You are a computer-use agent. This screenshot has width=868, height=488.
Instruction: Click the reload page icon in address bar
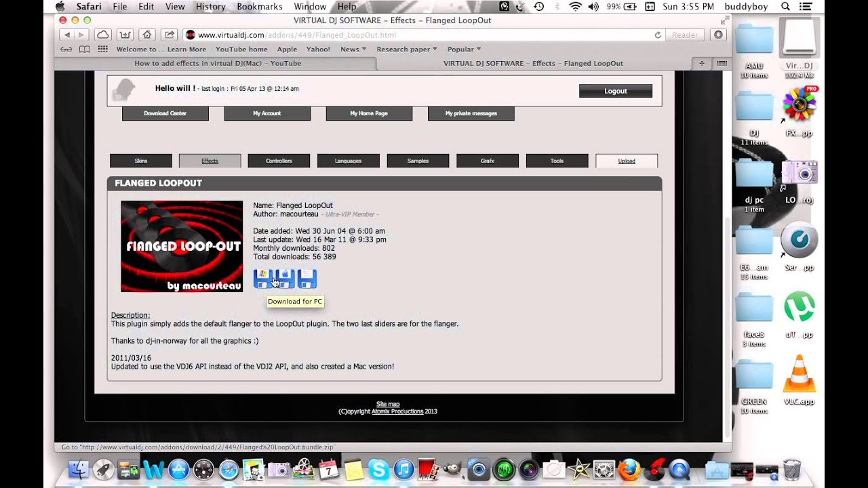pyautogui.click(x=658, y=35)
